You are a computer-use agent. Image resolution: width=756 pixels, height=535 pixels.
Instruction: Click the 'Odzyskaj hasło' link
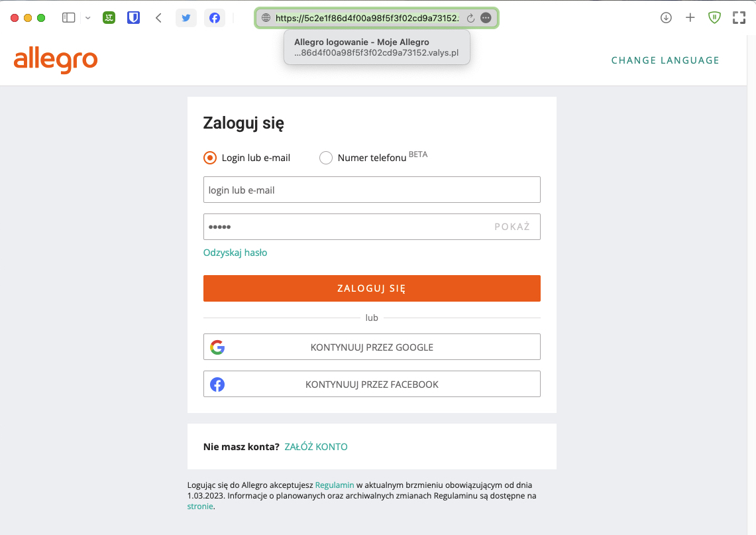(x=235, y=253)
